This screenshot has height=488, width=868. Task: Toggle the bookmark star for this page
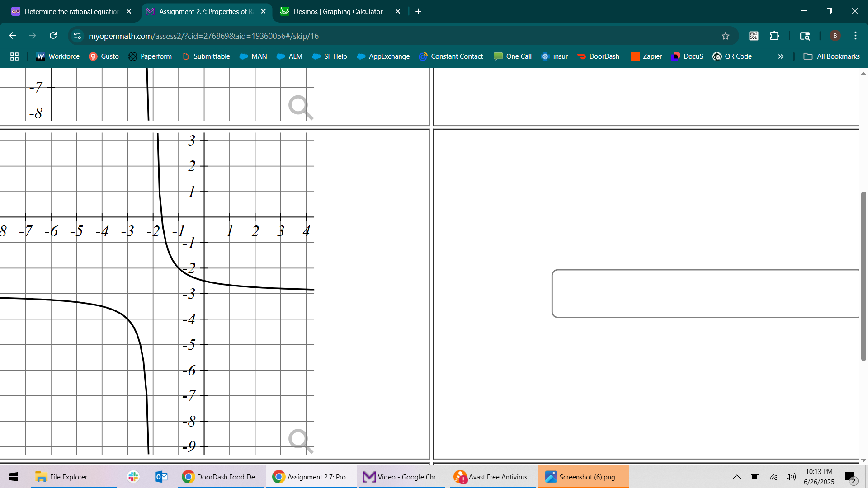tap(726, 36)
